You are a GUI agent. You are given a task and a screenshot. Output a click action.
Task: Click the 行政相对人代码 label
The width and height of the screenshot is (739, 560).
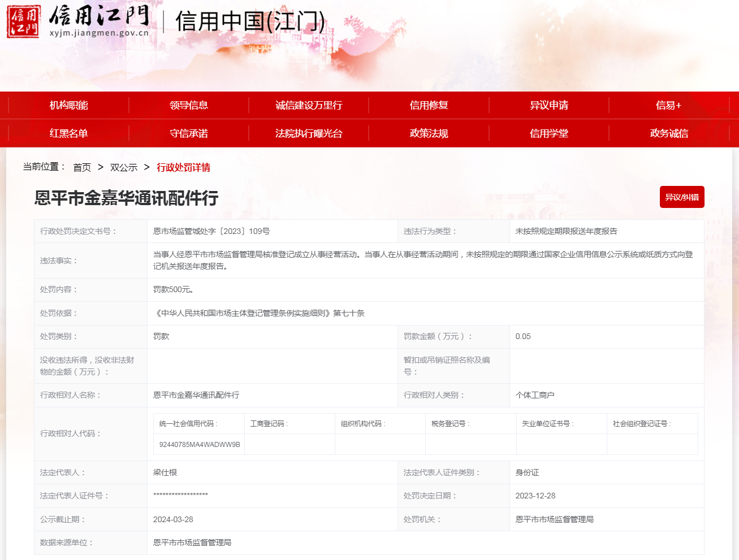click(70, 433)
